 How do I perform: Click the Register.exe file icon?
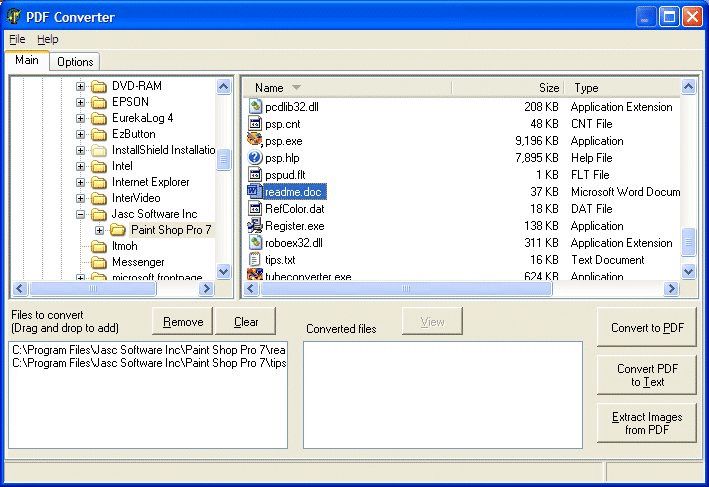coord(255,226)
